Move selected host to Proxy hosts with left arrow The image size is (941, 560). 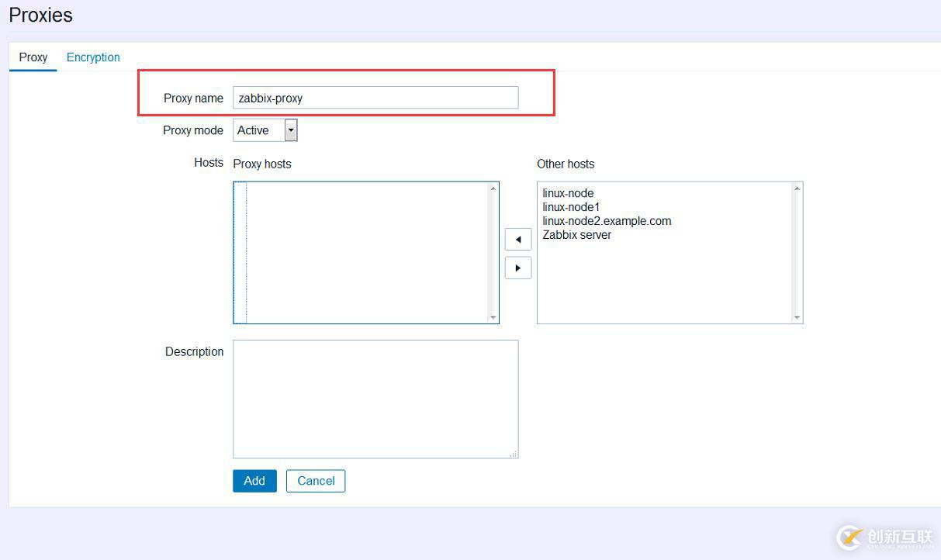[518, 239]
